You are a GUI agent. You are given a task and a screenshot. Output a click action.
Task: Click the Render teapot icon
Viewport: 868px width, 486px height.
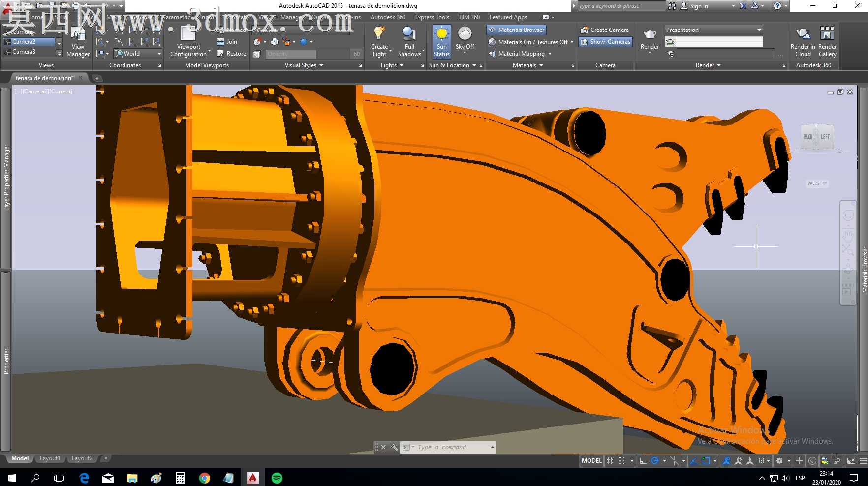(x=650, y=34)
